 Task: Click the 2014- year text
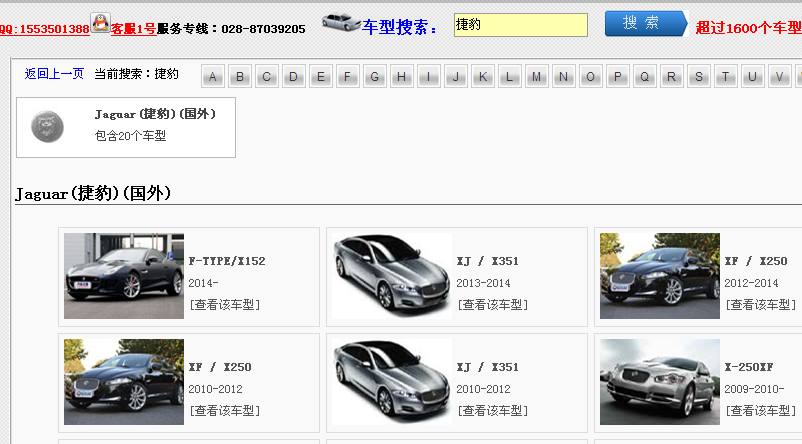204,283
